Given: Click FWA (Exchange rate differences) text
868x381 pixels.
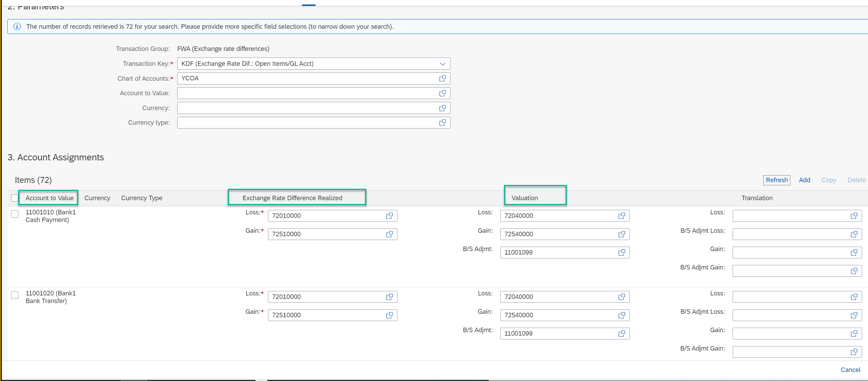Looking at the screenshot, I should tap(223, 49).
